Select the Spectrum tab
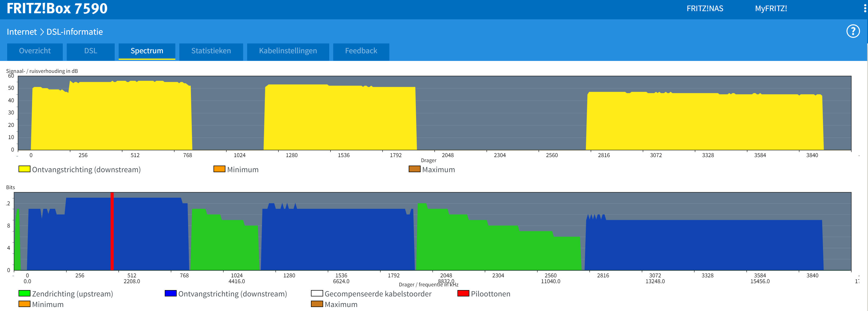Screen dimensions: 868x311 [x=146, y=51]
